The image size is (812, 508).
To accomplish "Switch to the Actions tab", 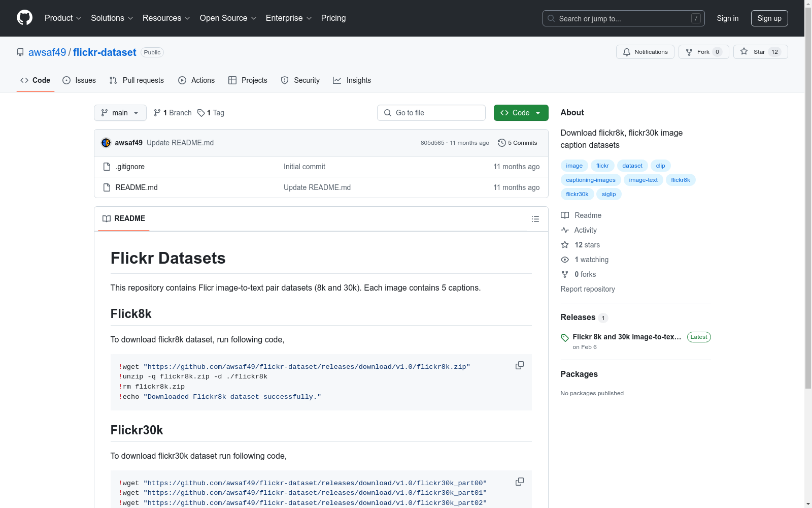I will [x=196, y=80].
